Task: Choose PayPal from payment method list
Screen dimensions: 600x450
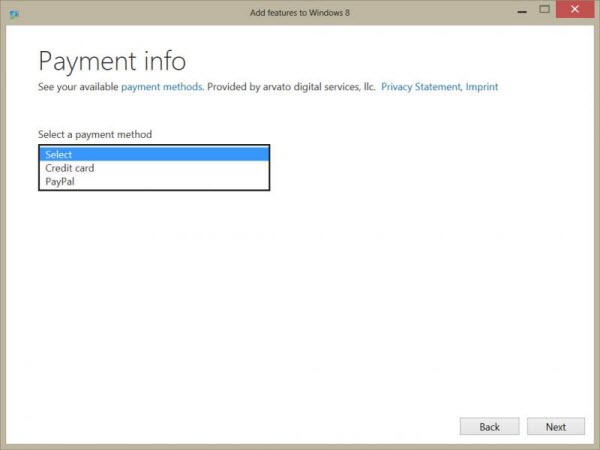Action: (x=154, y=182)
